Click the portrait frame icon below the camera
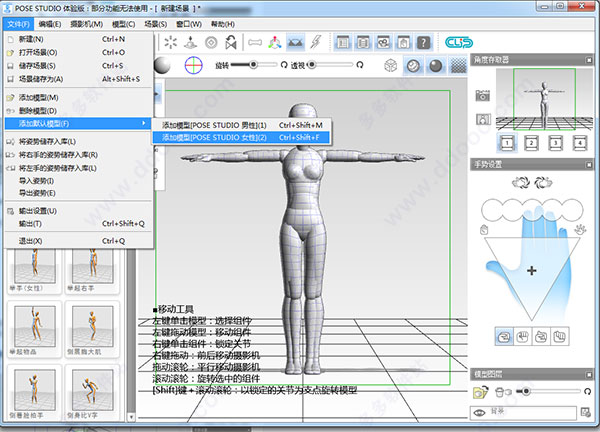This screenshot has width=600, height=432. coord(483,119)
